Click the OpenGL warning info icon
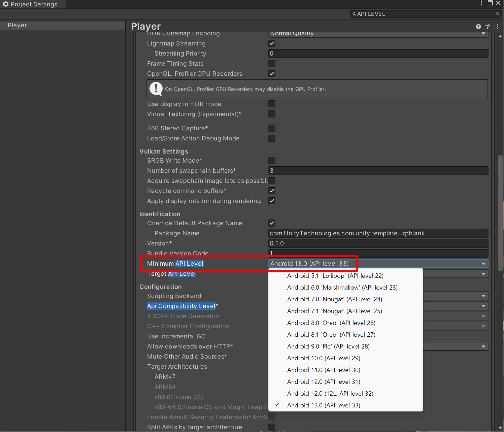Image resolution: width=504 pixels, height=432 pixels. coord(156,89)
